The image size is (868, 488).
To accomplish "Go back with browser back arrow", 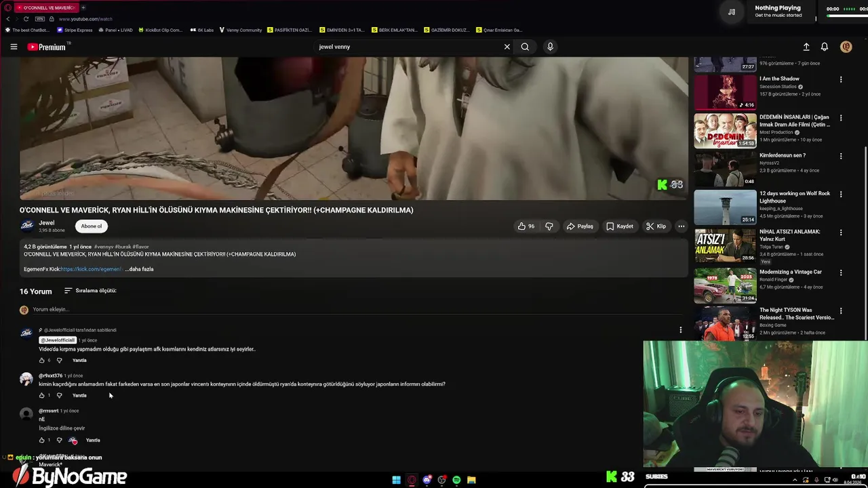I will (x=8, y=19).
